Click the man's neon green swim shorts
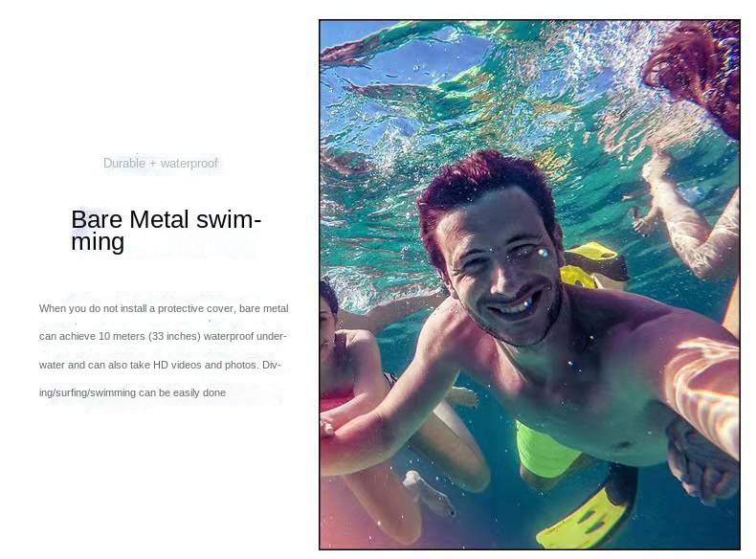Image resolution: width=756 pixels, height=559 pixels. [545, 450]
